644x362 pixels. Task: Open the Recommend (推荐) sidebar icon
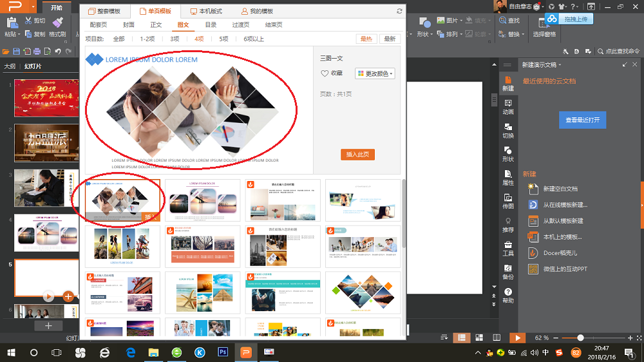click(508, 221)
